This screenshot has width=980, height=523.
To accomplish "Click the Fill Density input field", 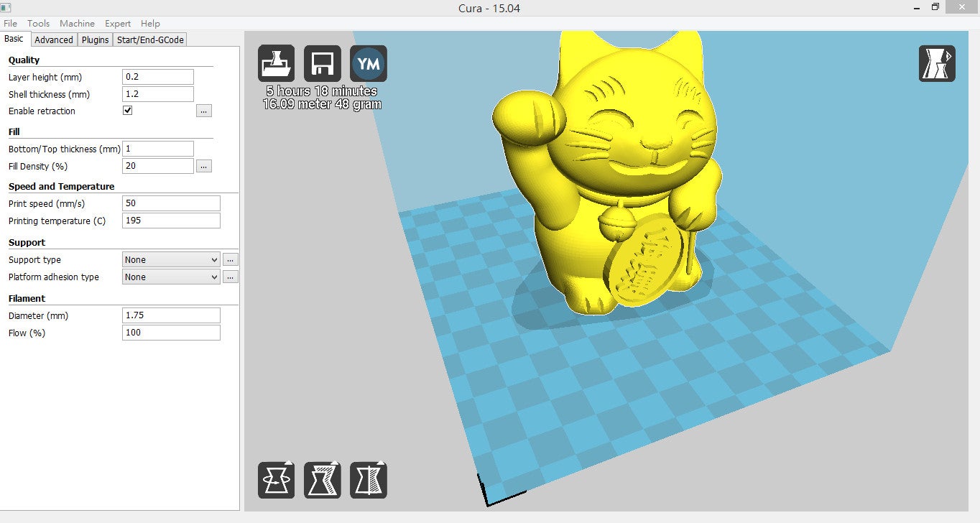I will [158, 166].
